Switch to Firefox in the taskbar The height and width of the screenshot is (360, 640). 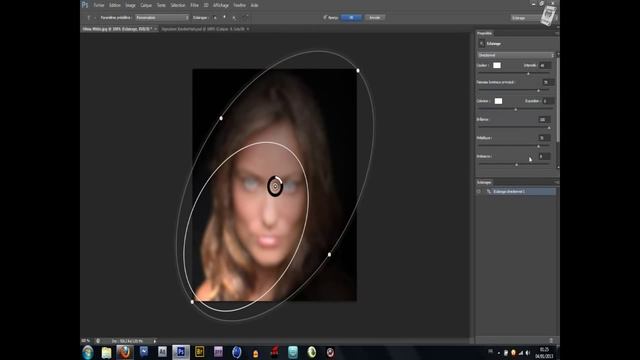tap(124, 352)
